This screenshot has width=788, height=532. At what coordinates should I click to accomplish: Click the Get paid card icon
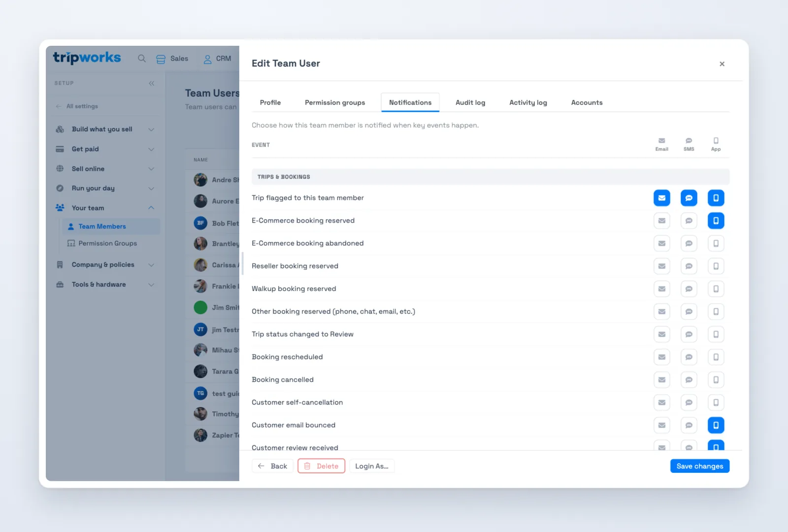click(60, 149)
